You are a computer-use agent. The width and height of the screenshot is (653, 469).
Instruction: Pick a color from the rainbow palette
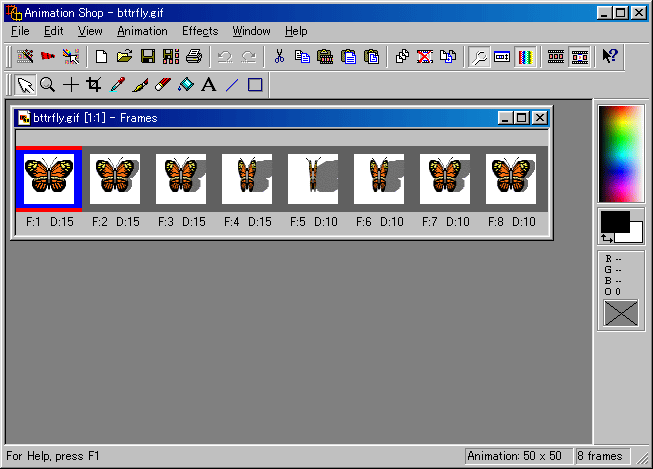point(621,154)
